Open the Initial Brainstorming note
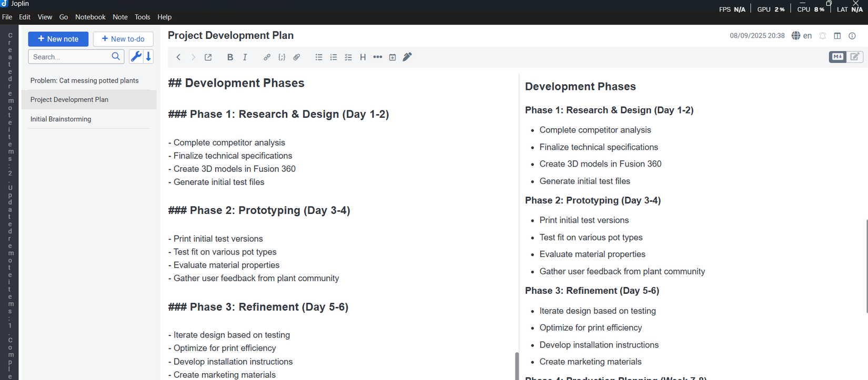 click(60, 119)
